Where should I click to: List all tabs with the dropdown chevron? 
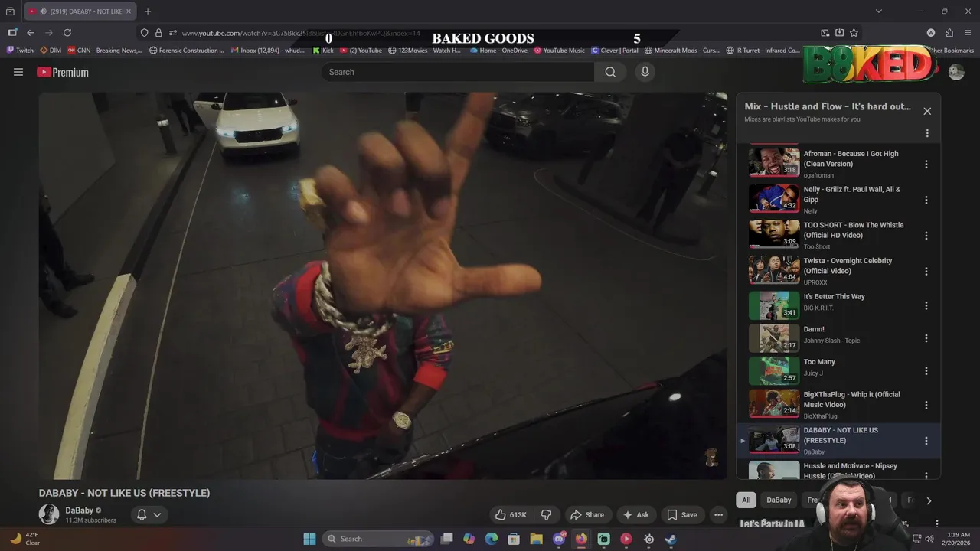pyautogui.click(x=879, y=11)
